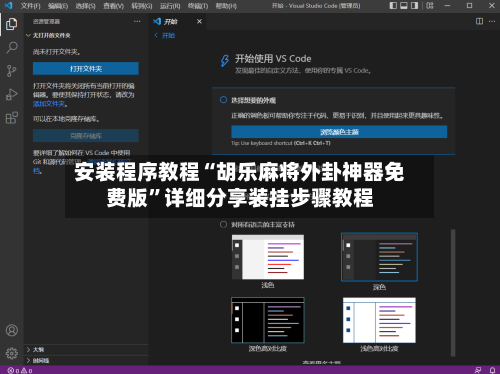Click lightning icon beside 开始使用 VS Code
This screenshot has width=500, height=374.
[x=225, y=60]
